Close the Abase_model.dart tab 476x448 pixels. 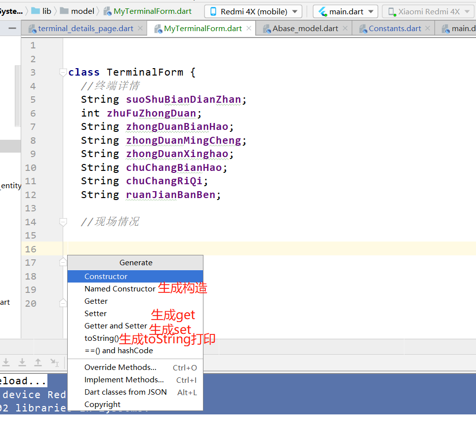point(345,28)
